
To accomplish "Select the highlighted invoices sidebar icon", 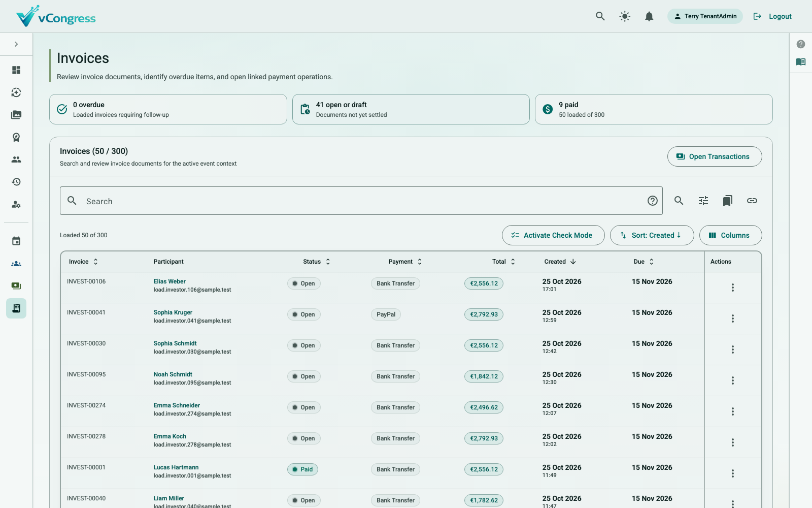I will coord(16,308).
